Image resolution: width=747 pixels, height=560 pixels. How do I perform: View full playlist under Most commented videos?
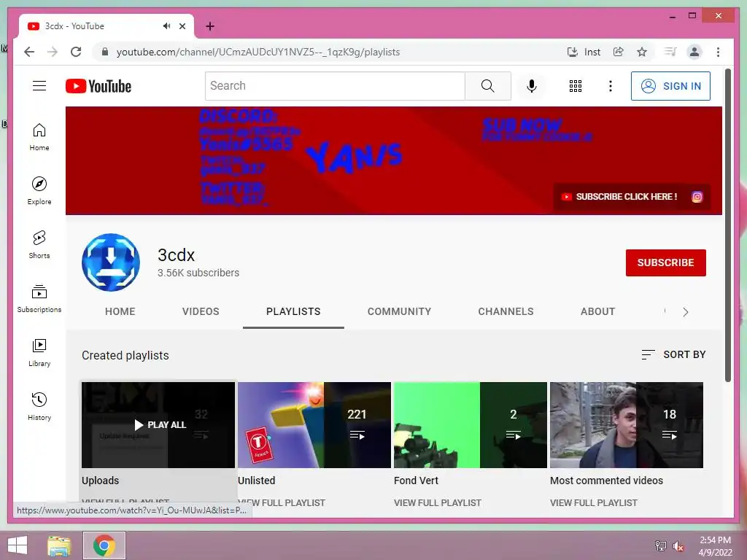[594, 503]
